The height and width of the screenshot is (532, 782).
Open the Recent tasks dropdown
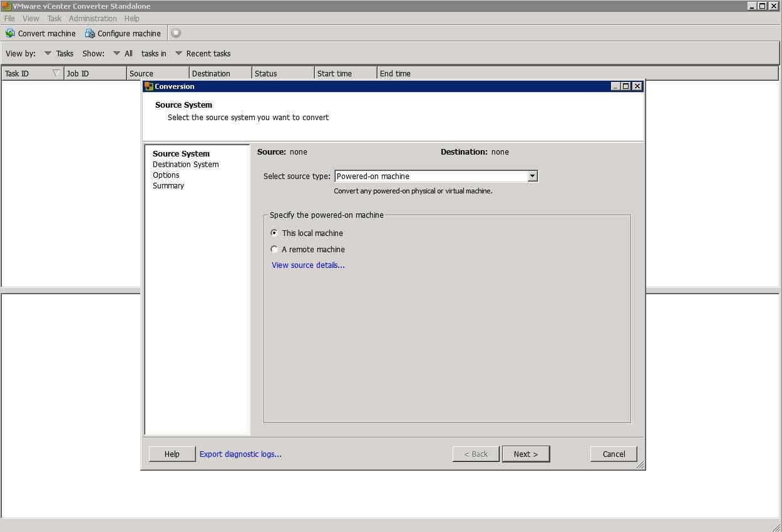coord(179,53)
